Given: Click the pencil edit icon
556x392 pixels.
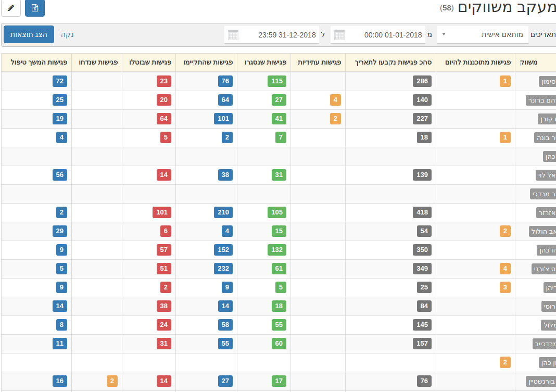Looking at the screenshot, I should coord(11,8).
